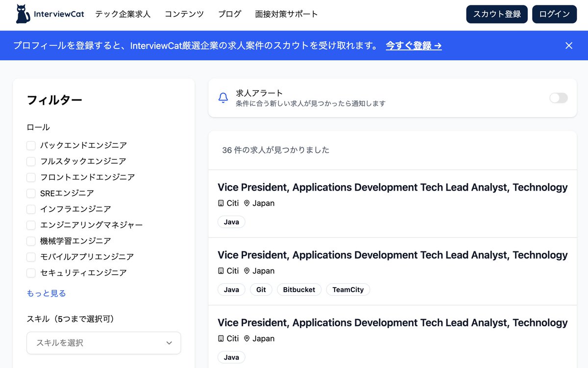Check the フルスタックエンジニア role filter
The image size is (588, 368).
31,161
